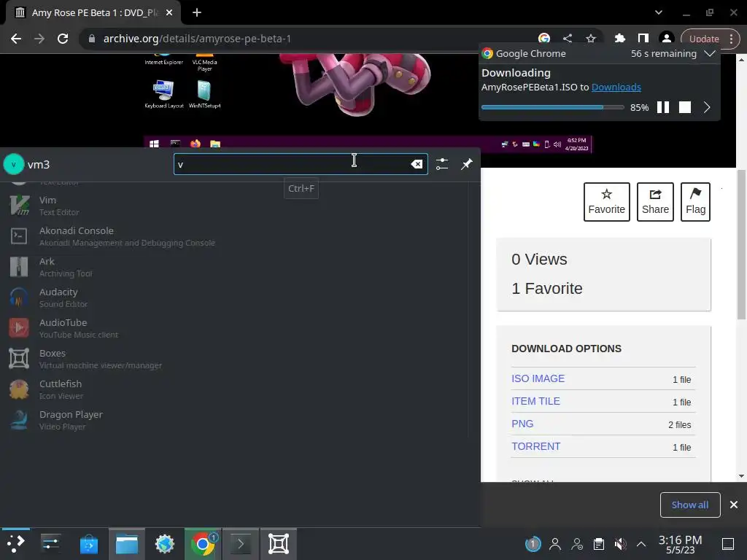Screen dimensions: 747x560
Task: Switch to Chrome on taskbar
Action: click(x=203, y=544)
